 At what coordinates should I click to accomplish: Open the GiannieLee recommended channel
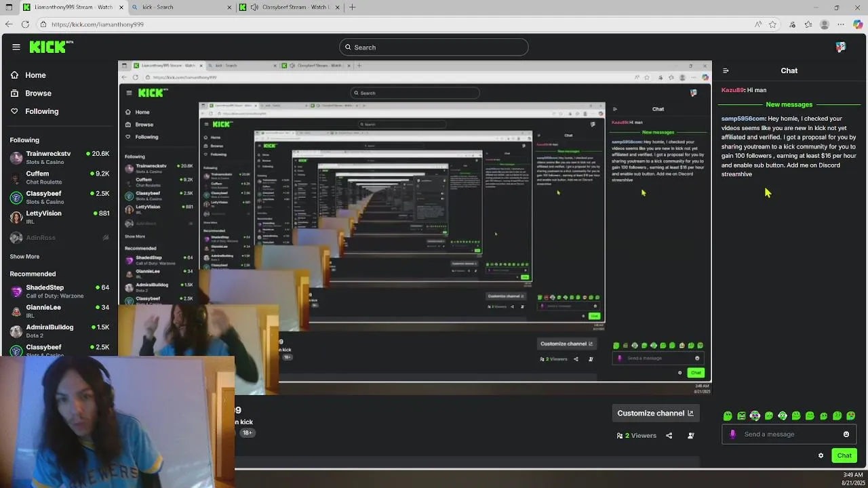click(60, 311)
